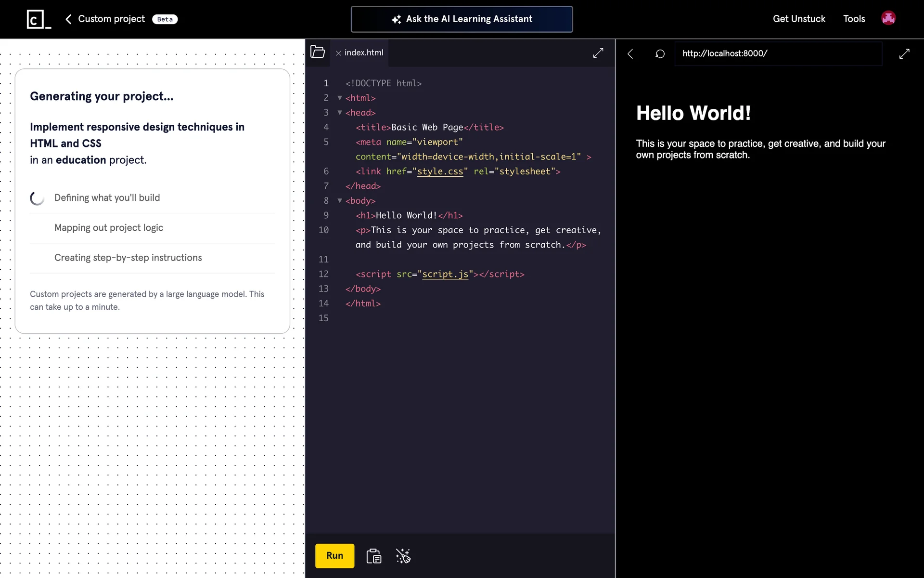
Task: Collapse the html tag fold arrow
Action: pyautogui.click(x=340, y=98)
